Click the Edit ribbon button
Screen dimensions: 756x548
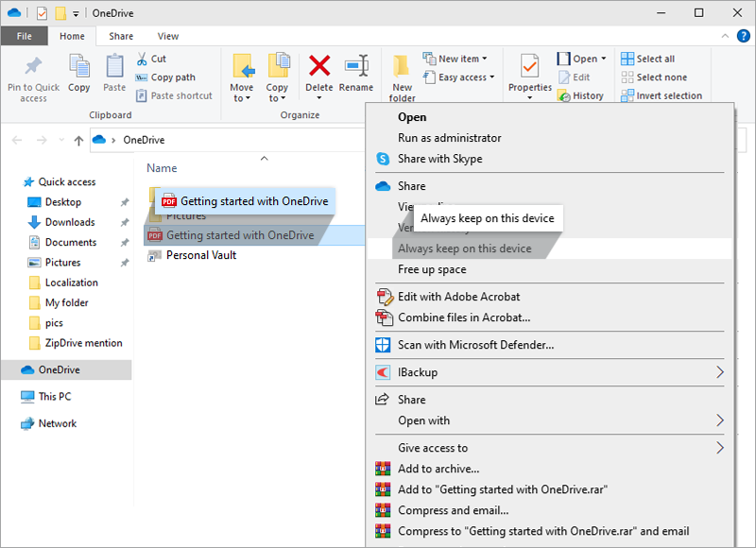[x=575, y=77]
